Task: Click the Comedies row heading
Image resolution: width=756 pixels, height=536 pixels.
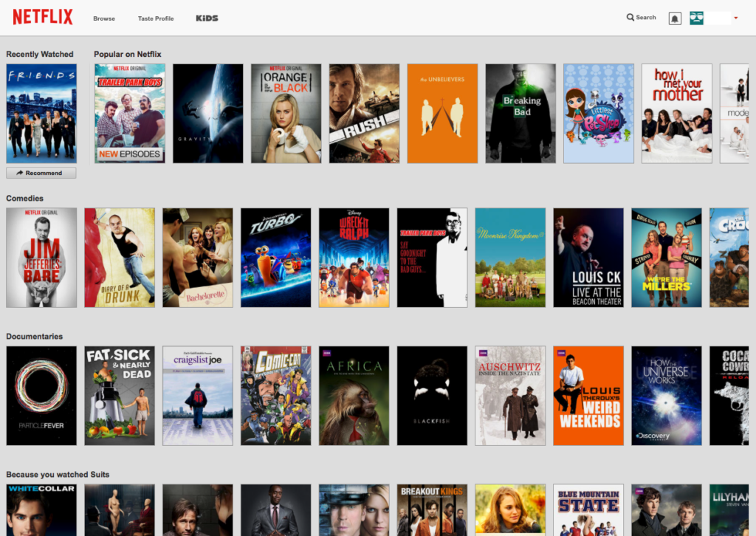Action: click(x=24, y=198)
